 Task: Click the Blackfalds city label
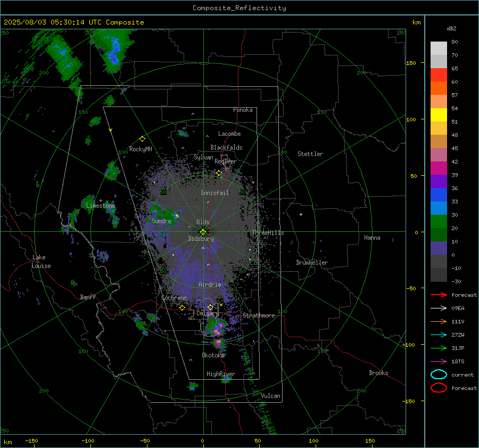pyautogui.click(x=226, y=148)
